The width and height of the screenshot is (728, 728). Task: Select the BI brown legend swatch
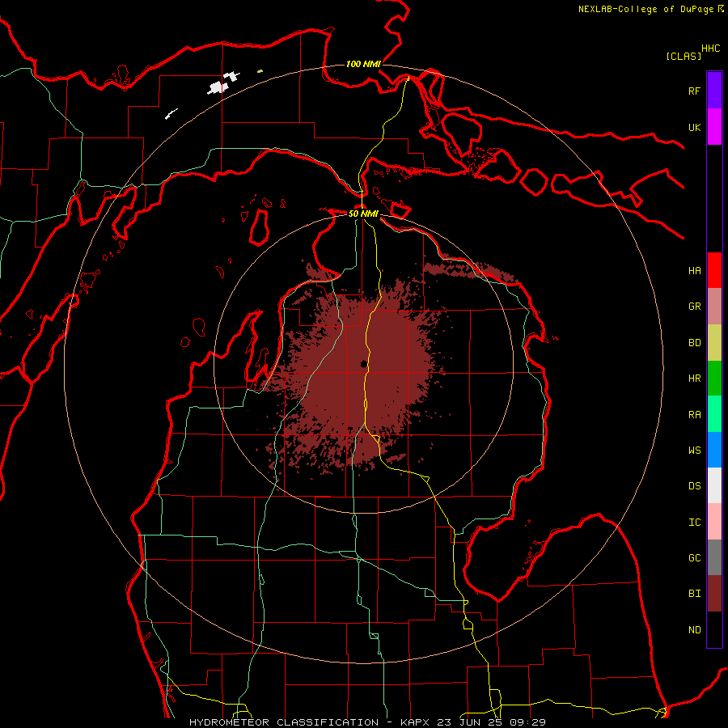(714, 594)
